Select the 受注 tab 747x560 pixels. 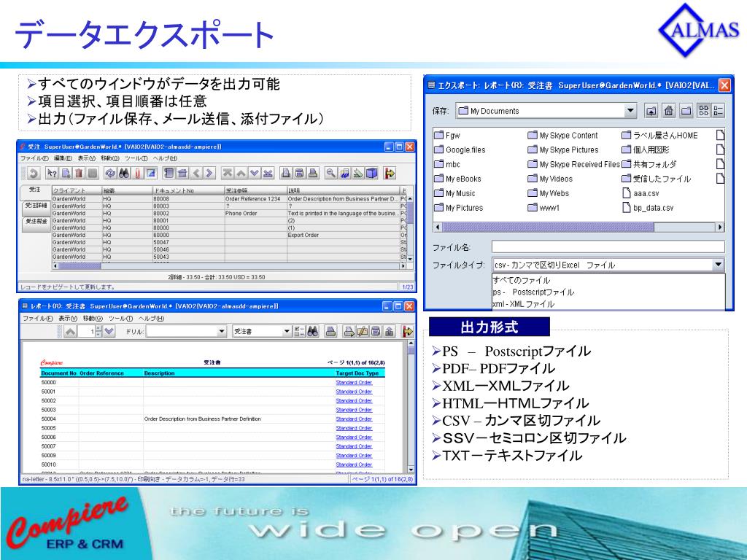point(35,190)
